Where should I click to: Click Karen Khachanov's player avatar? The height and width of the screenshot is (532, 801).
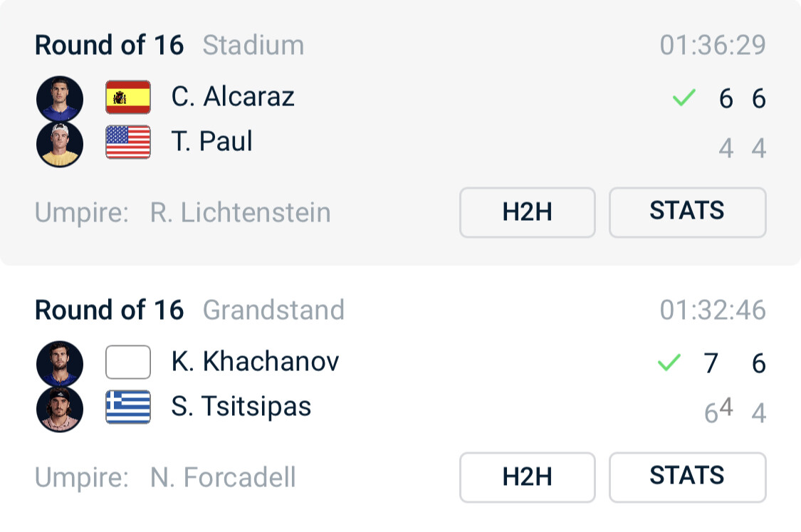pos(60,363)
